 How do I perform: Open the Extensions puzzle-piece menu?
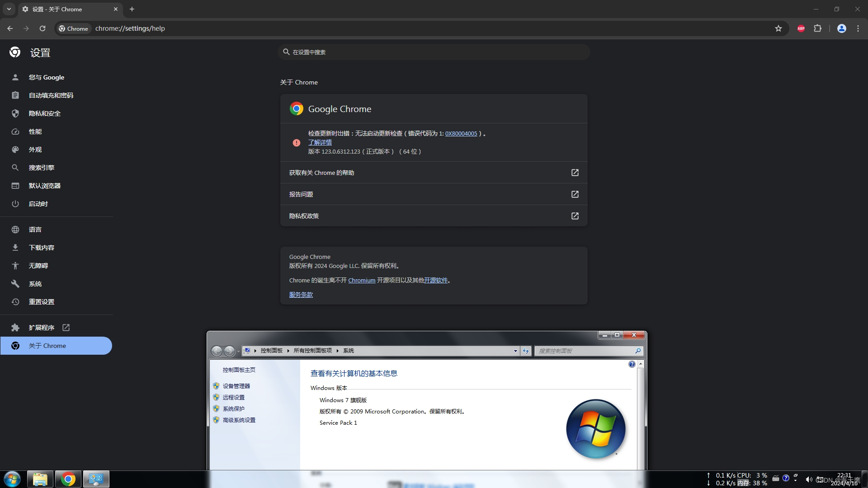point(817,28)
